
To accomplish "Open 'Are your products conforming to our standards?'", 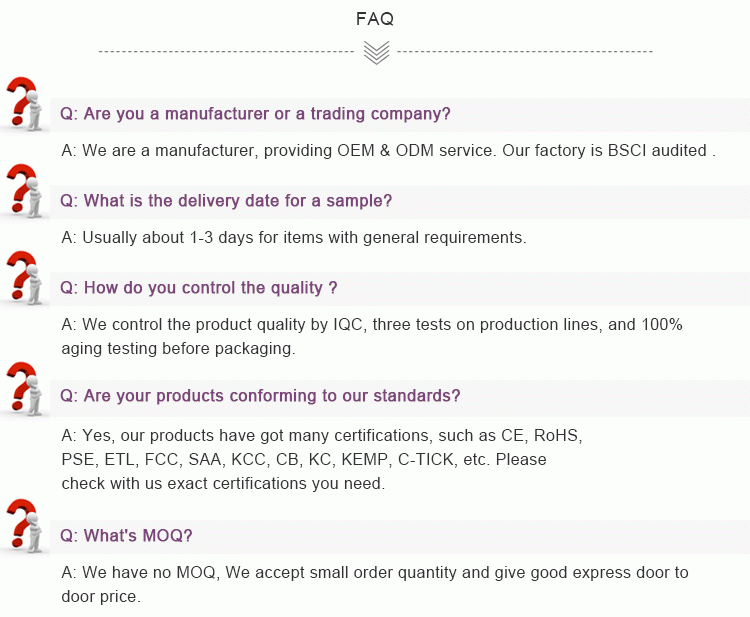I will pyautogui.click(x=260, y=396).
